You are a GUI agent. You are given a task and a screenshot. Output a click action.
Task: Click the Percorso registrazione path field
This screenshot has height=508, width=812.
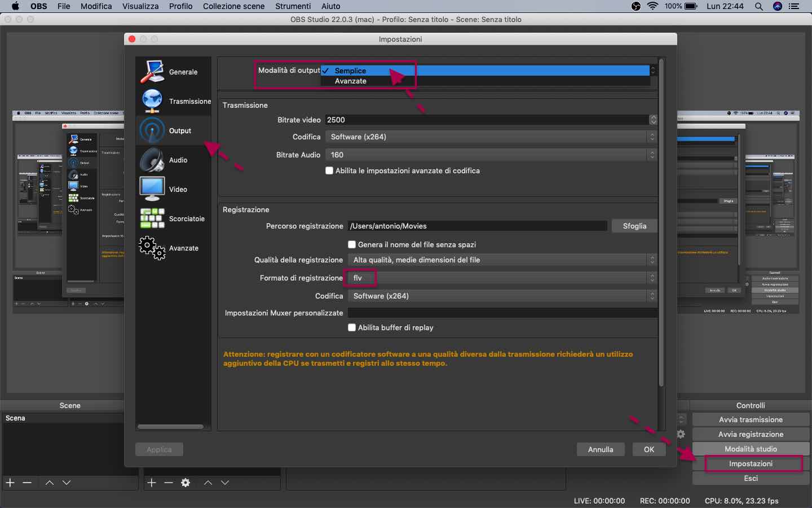pyautogui.click(x=477, y=226)
